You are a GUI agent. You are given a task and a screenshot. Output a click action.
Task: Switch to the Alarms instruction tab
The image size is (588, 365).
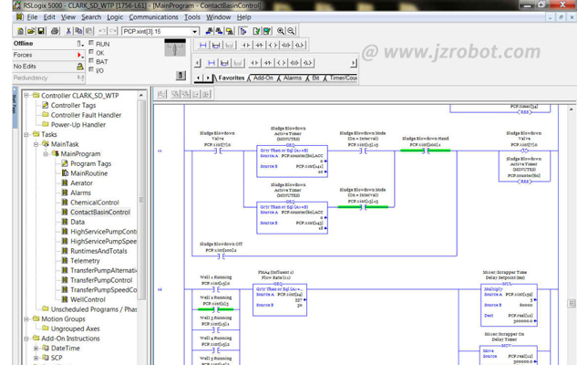point(292,78)
